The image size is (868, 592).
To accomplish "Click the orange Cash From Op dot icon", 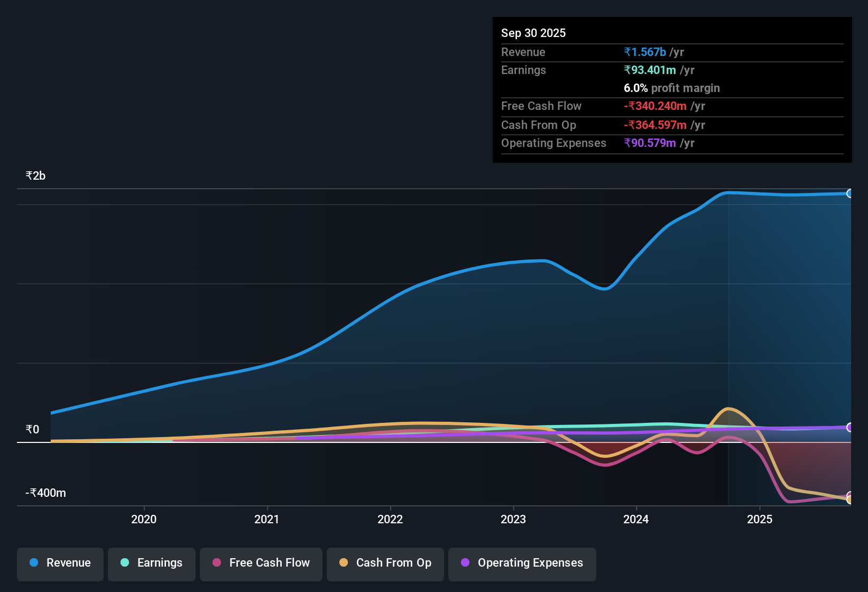I will pos(344,563).
